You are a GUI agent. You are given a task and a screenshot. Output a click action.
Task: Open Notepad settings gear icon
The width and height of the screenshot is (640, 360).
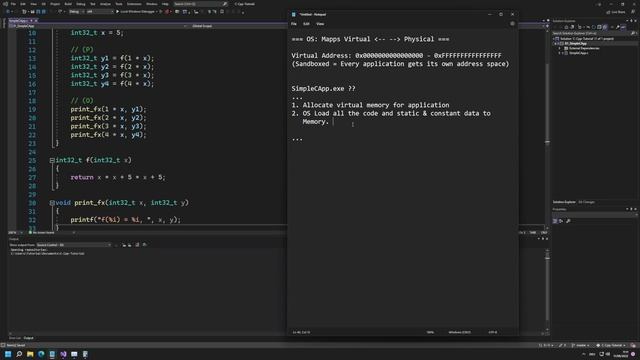tap(512, 24)
